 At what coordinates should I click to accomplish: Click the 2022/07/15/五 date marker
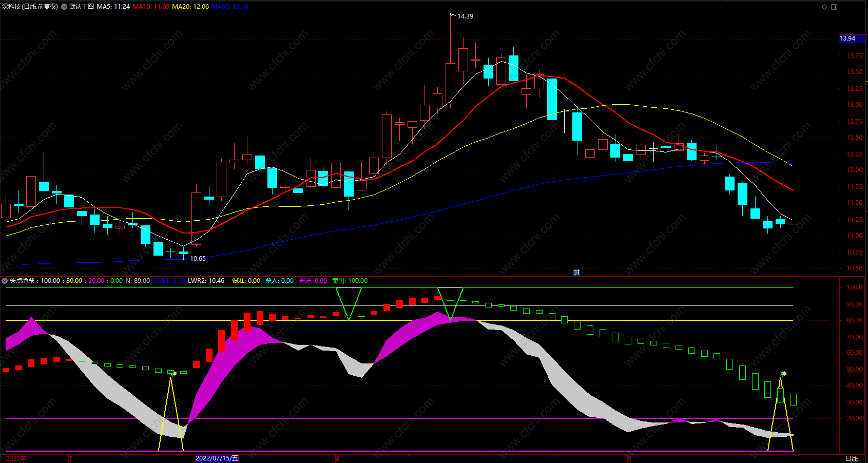[217, 458]
